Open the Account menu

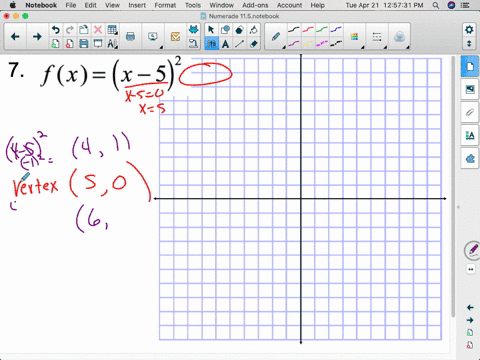pyautogui.click(x=289, y=5)
